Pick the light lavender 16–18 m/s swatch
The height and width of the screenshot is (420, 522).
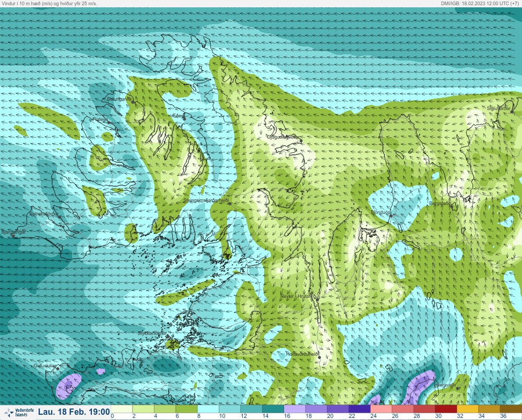click(x=294, y=409)
